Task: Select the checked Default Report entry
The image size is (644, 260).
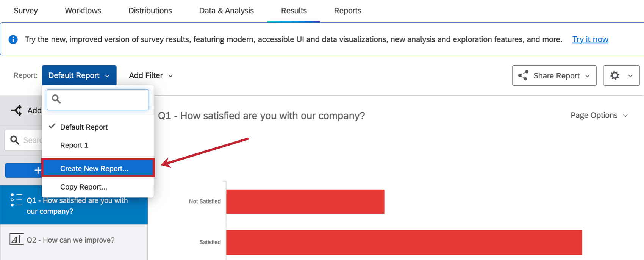Action: pos(83,127)
